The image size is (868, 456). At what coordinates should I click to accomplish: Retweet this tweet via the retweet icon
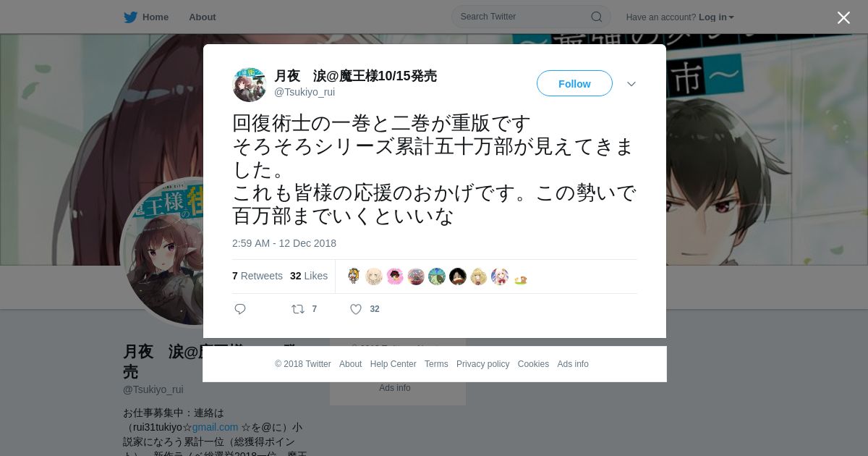click(298, 309)
